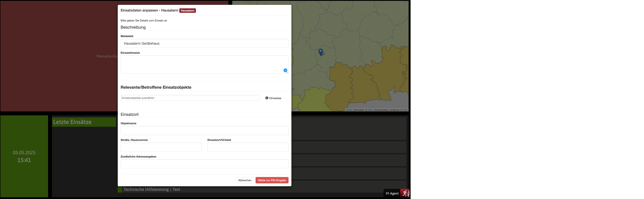The image size is (644, 199).
Task: Click the Manuelle Ala… tile text
Action: tap(107, 56)
